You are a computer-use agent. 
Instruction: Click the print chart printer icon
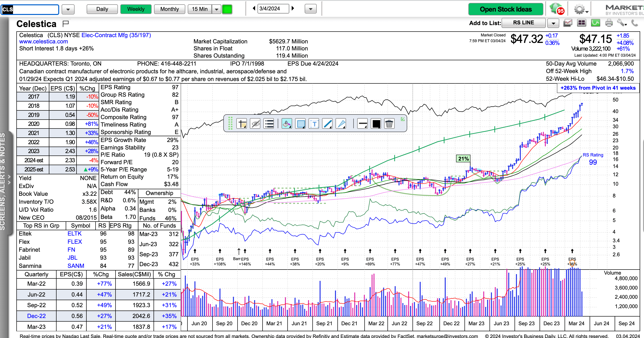[609, 23]
